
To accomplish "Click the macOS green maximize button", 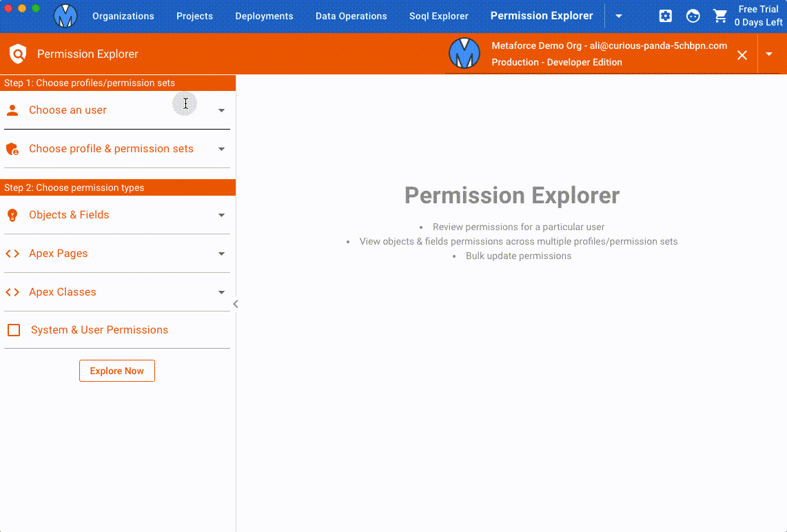I will 36,8.
